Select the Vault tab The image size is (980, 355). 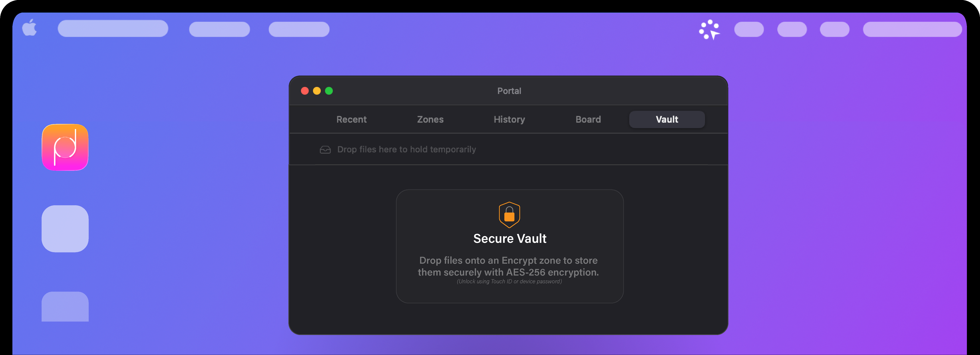coord(667,119)
